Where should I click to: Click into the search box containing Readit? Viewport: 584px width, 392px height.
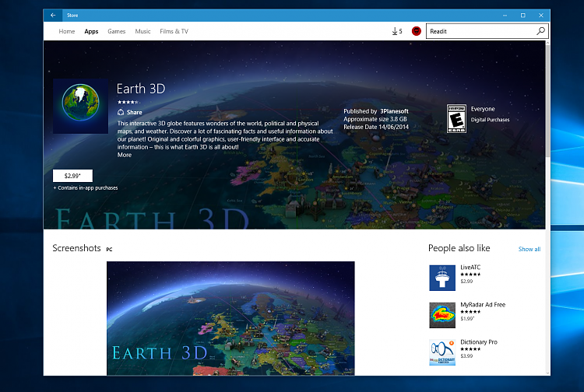pyautogui.click(x=480, y=31)
